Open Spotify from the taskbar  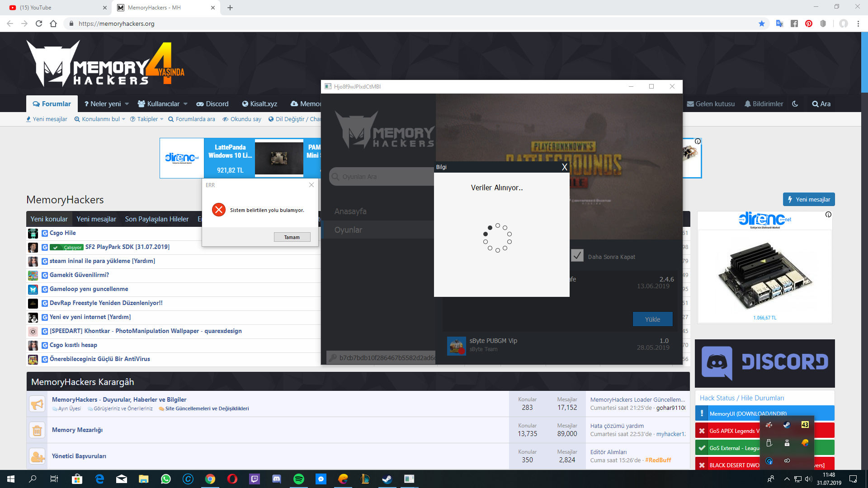299,479
